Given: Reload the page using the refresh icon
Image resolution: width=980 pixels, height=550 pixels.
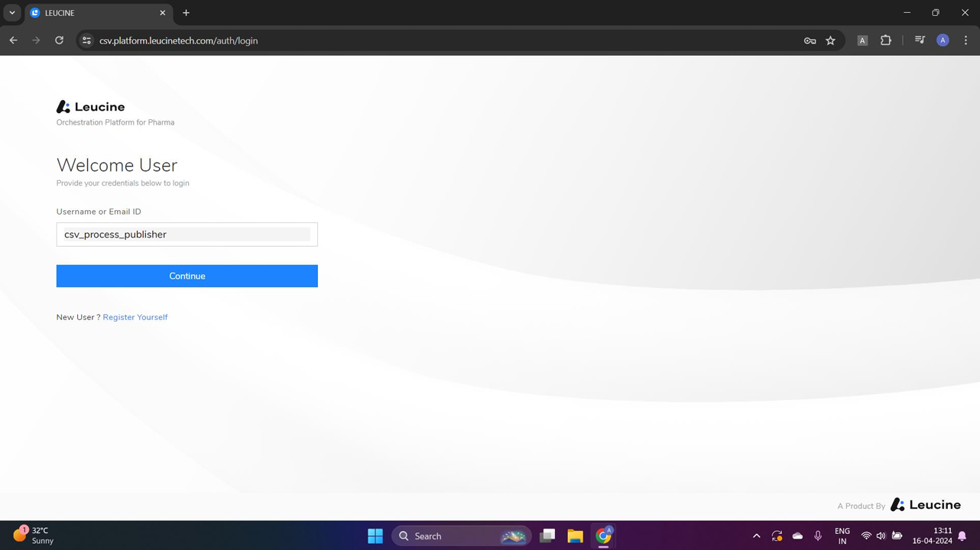Looking at the screenshot, I should 59,40.
